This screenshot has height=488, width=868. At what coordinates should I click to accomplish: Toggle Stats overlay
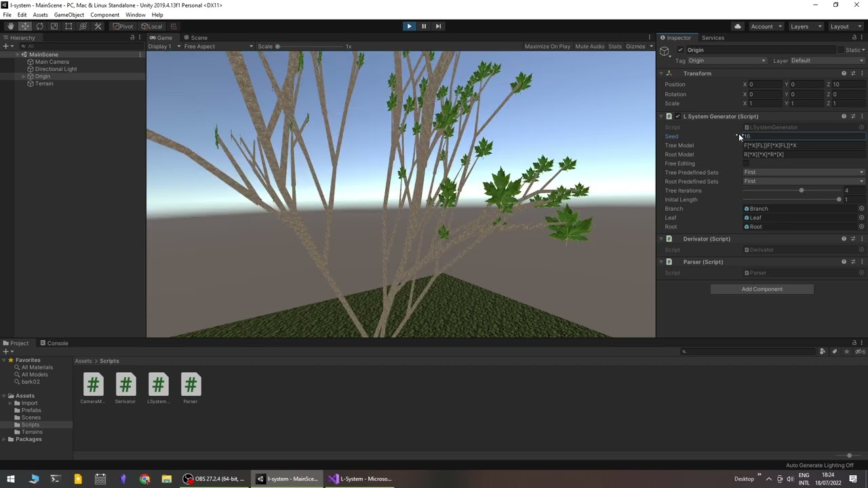pyautogui.click(x=615, y=47)
